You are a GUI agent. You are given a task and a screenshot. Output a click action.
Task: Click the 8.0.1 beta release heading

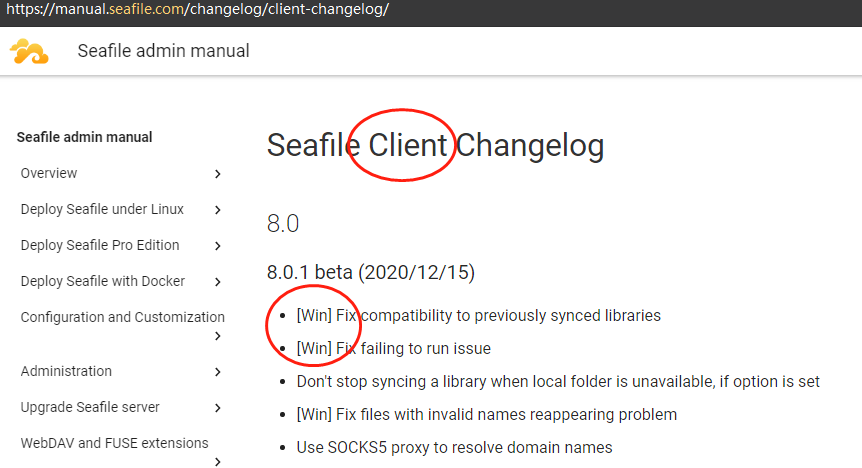pyautogui.click(x=371, y=272)
